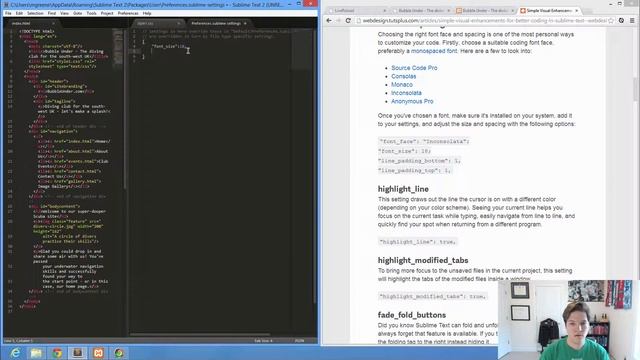Switch to the first Bubble Under Chrome tab
This screenshot has height=360, width=640.
pyautogui.click(x=420, y=11)
